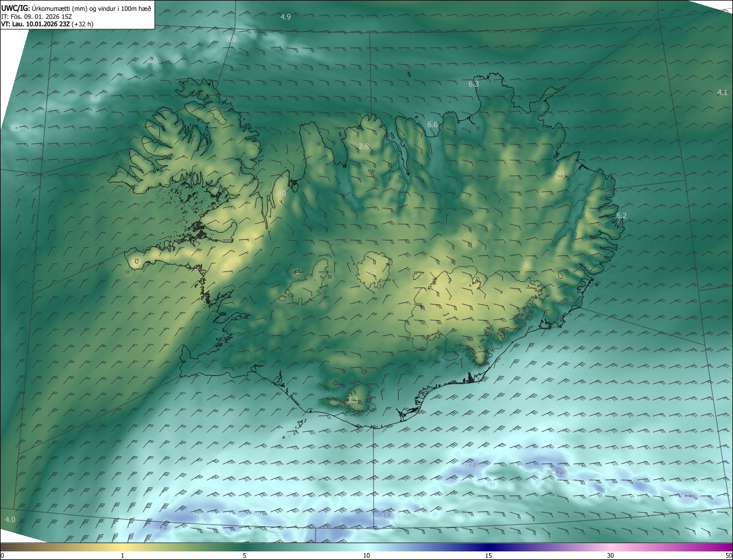Click the 'VT: Lau. 10.01.2026 23Z (+32 h)' line

tap(48, 24)
